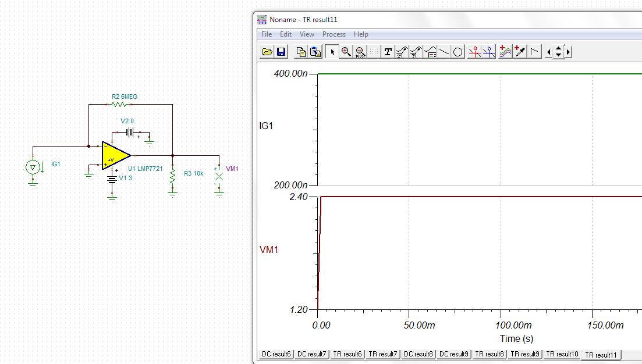This screenshot has width=642, height=364.
Task: Click the VM1 curve label in graph
Action: [268, 249]
